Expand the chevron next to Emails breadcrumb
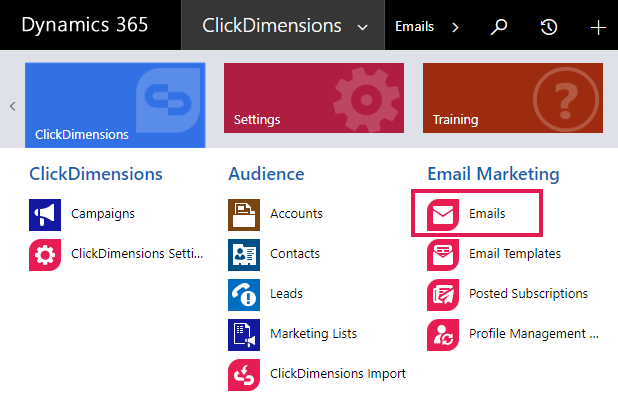The image size is (618, 409). pyautogui.click(x=455, y=27)
